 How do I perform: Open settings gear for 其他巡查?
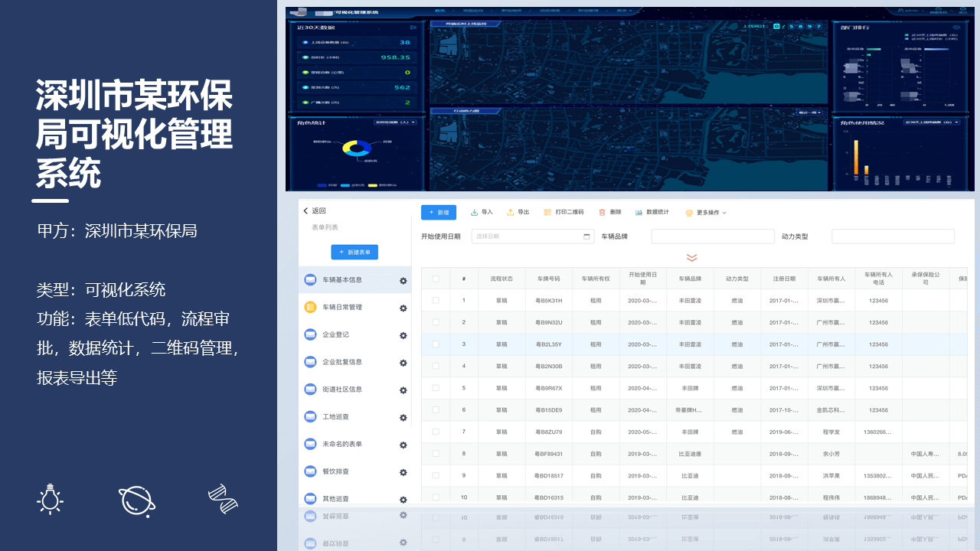403,500
